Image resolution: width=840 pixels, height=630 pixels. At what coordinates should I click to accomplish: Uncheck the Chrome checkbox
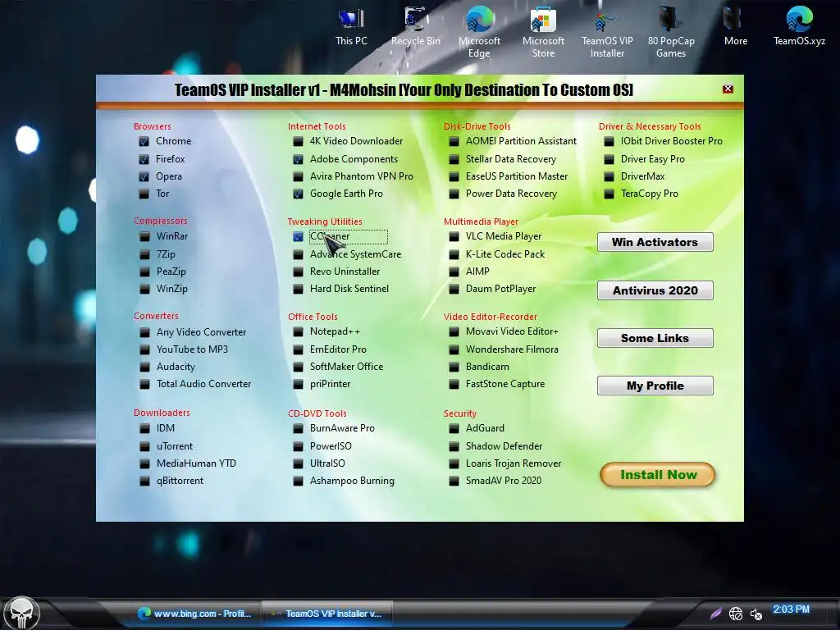point(144,141)
